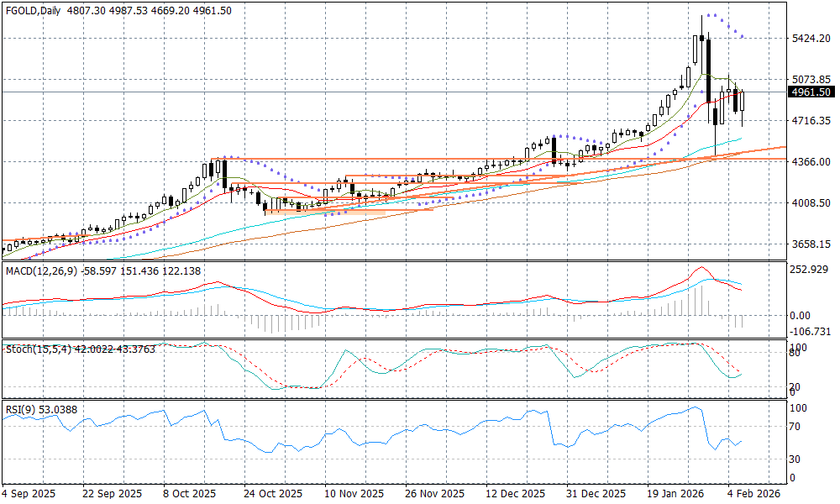Click the -106.731 MACD scale value

(x=811, y=332)
